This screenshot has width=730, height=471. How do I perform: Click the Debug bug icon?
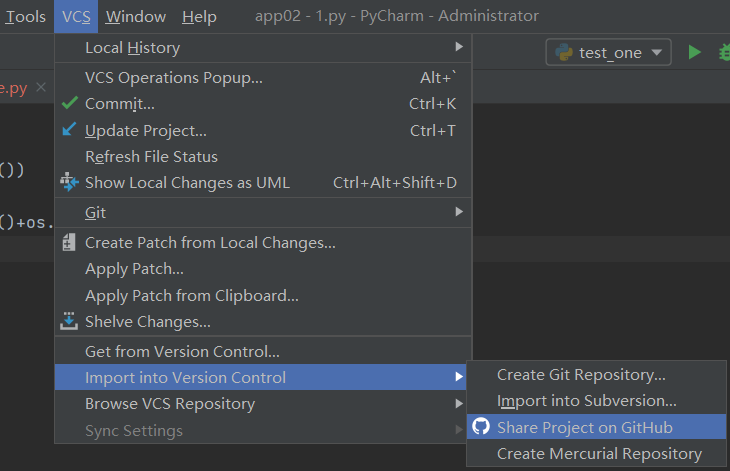723,52
